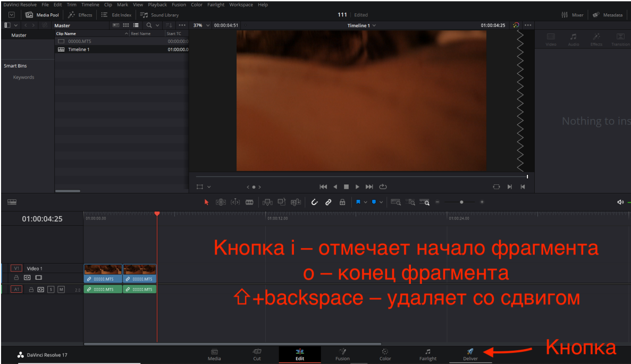Click the viewer jog scrub bar
Screen dimensions: 631x364
click(x=361, y=176)
